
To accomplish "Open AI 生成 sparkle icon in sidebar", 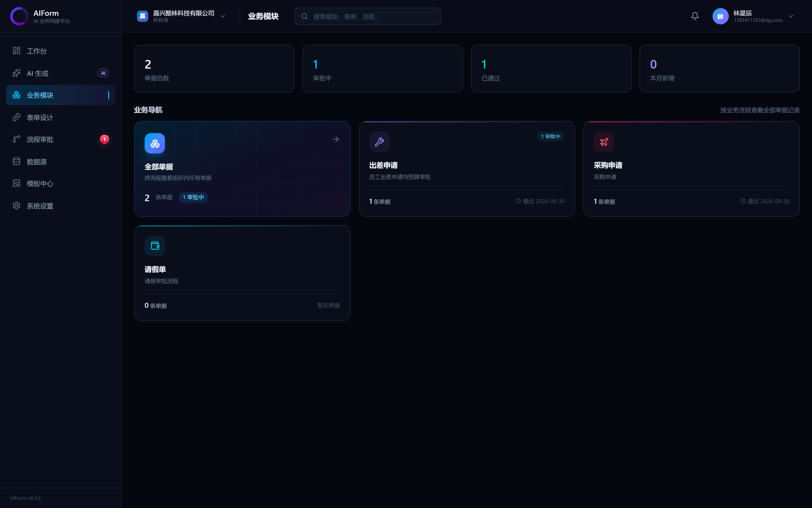I will [x=16, y=73].
